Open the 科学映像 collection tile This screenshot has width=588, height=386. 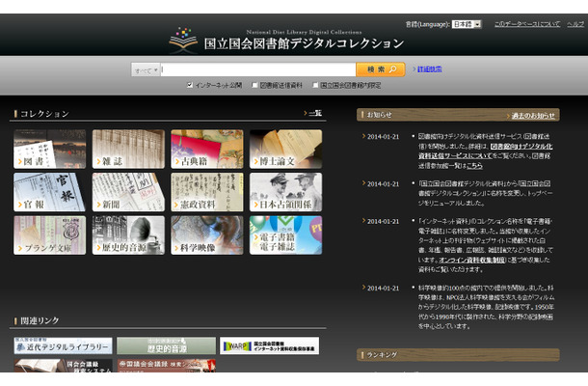coord(207,235)
